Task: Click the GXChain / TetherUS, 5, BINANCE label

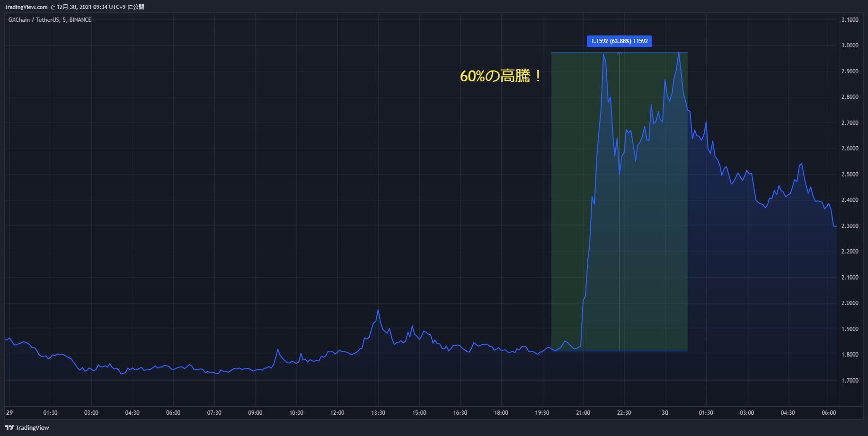Action: pos(50,20)
